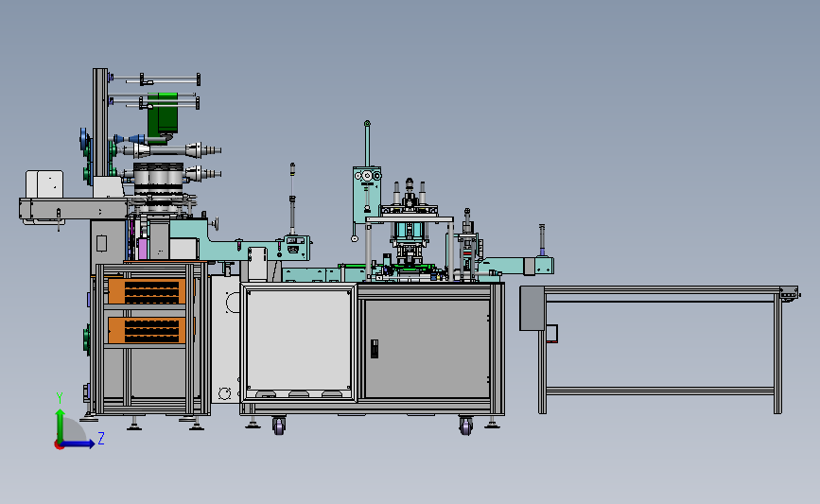The height and width of the screenshot is (504, 820).
Task: Select the right caster wheel under the cabinet
Action: [465, 426]
